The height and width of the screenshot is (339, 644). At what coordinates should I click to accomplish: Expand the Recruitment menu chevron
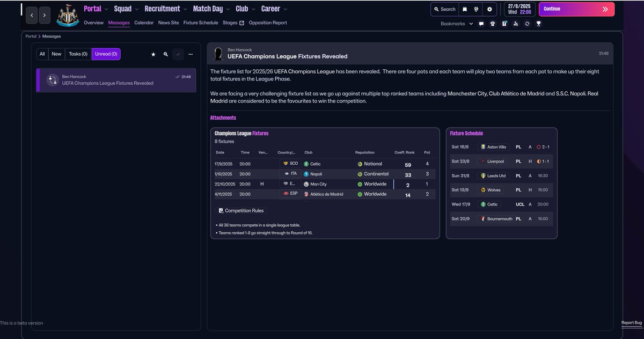(x=186, y=9)
